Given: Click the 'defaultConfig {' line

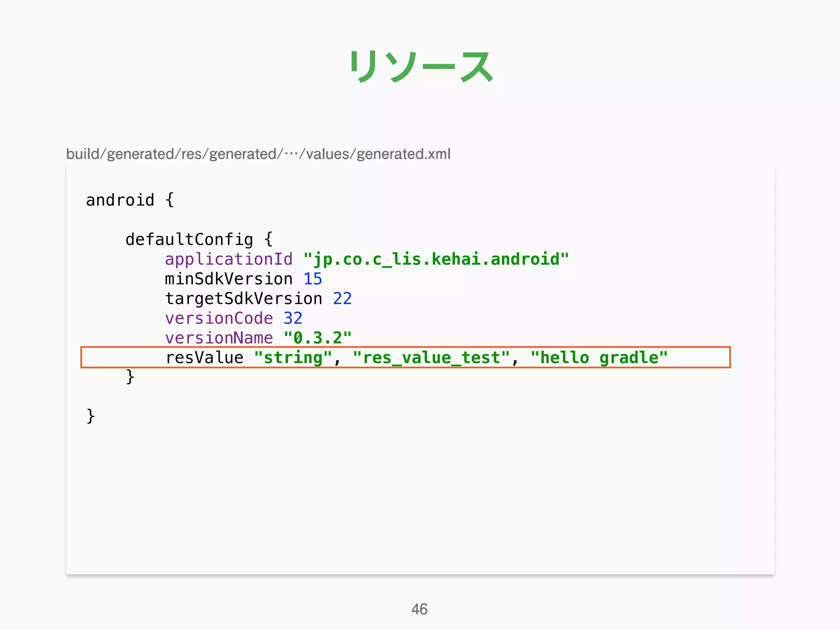Looking at the screenshot, I should [x=199, y=240].
